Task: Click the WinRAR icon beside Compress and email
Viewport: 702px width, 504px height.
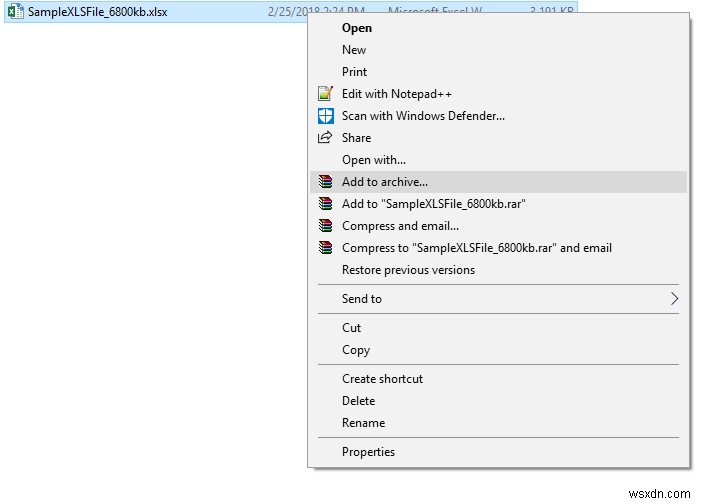Action: click(324, 226)
